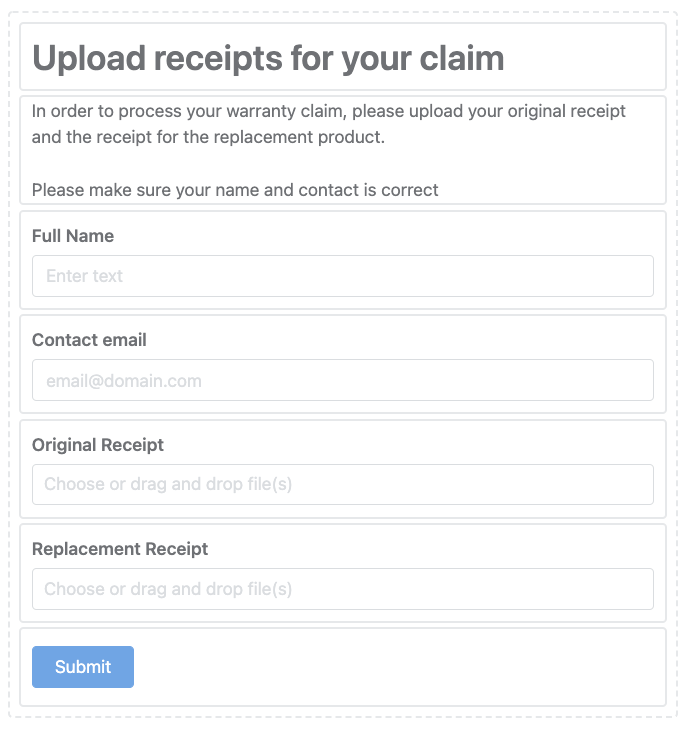Focus the Full Name text field
This screenshot has width=692, height=740.
(343, 276)
